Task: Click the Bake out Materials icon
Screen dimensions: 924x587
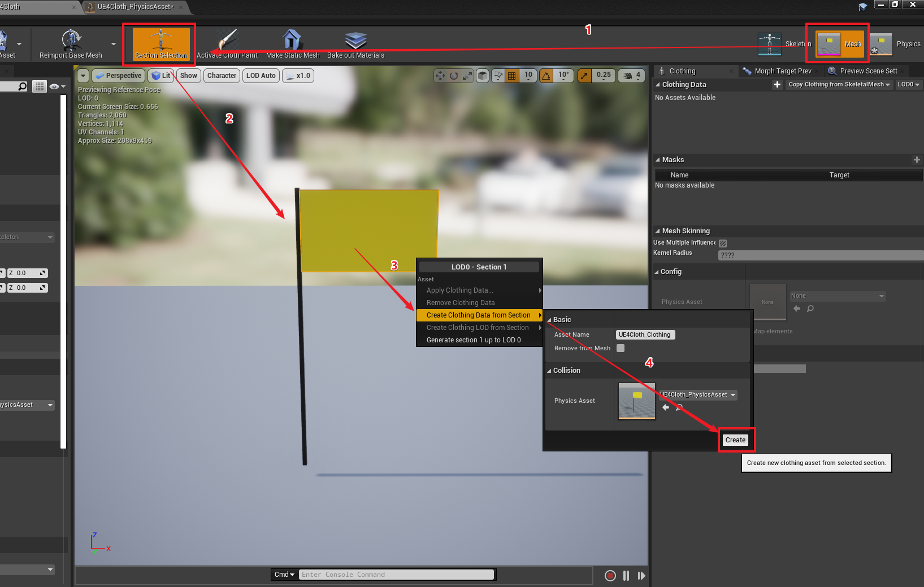Action: point(355,40)
